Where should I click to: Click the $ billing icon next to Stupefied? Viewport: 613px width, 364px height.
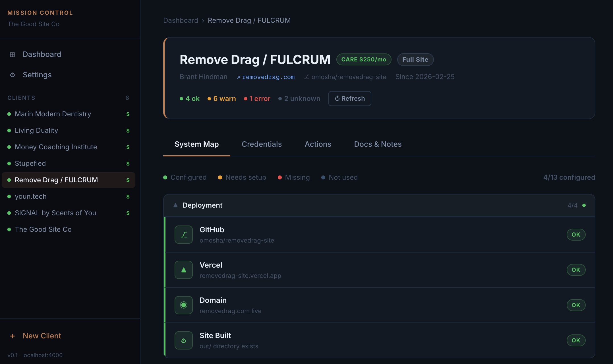[128, 164]
